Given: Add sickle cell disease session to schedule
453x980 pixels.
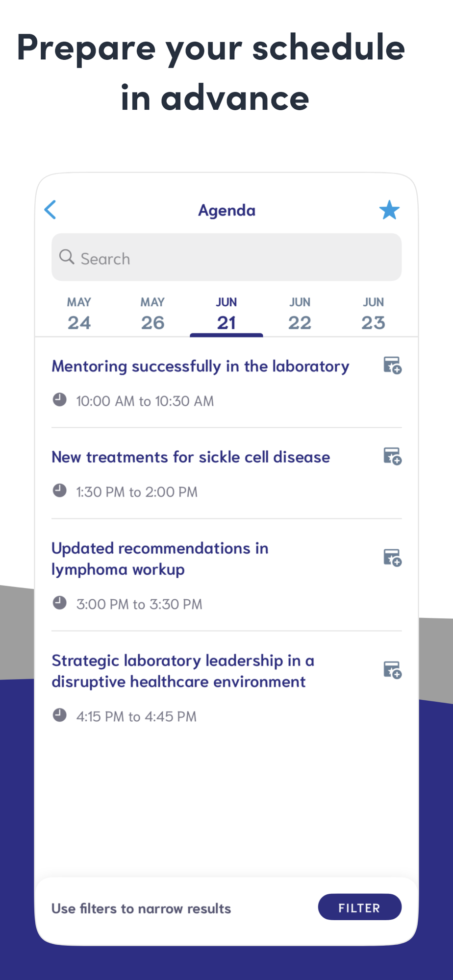Looking at the screenshot, I should tap(392, 456).
